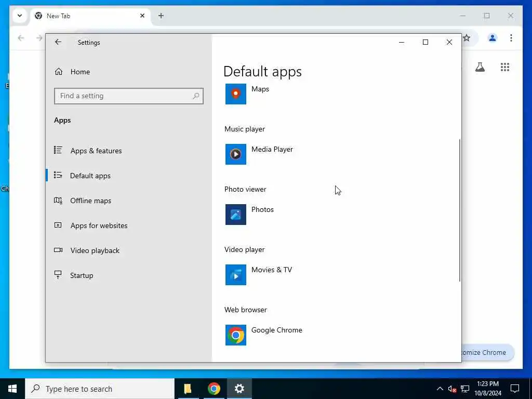Click the Google Chrome default browser icon
Image resolution: width=532 pixels, height=399 pixels.
point(235,335)
